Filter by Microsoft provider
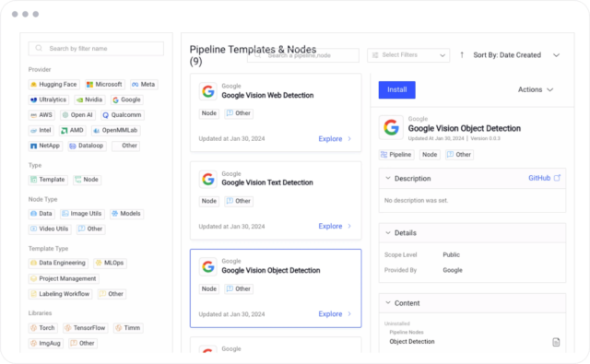 104,84
